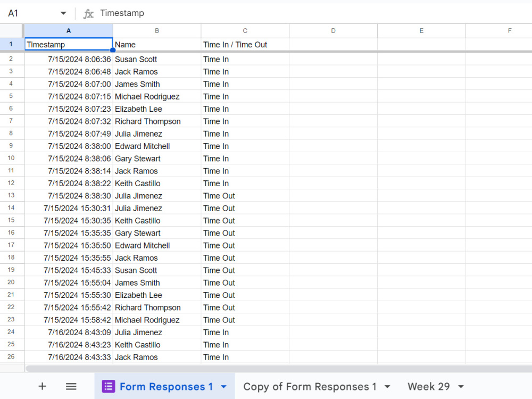Image resolution: width=532 pixels, height=399 pixels.
Task: Select timestamp 7/15/2024 8:07:49
Action: tap(69, 134)
